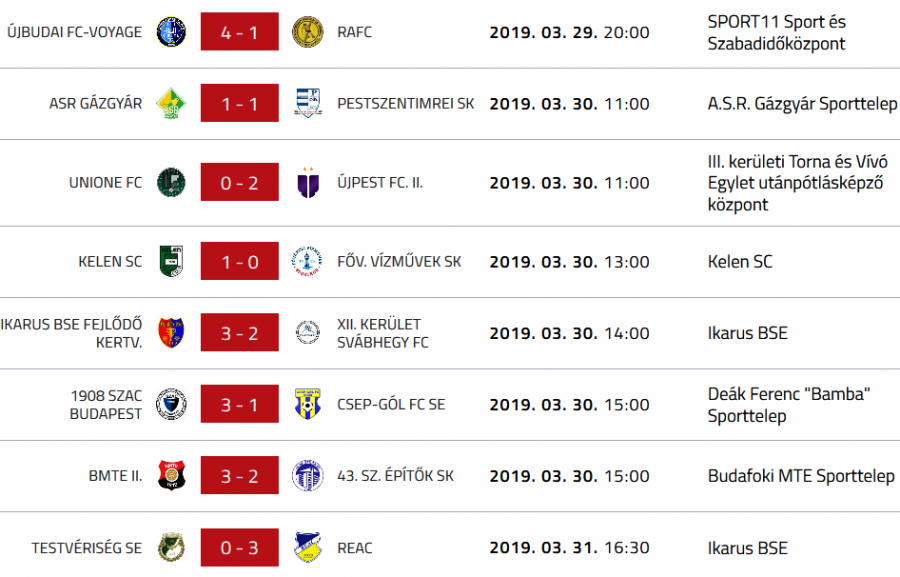Click the 43. Sz. Építők SK team name
900x577 pixels.
395,476
